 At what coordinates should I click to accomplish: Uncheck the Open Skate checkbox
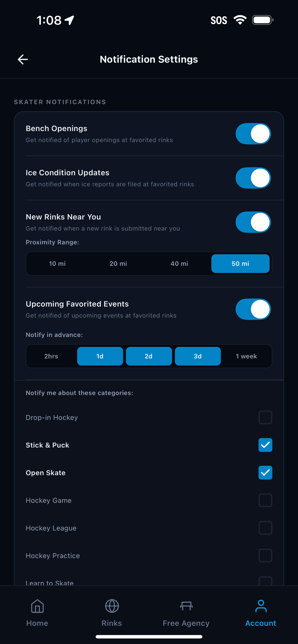[x=265, y=472]
